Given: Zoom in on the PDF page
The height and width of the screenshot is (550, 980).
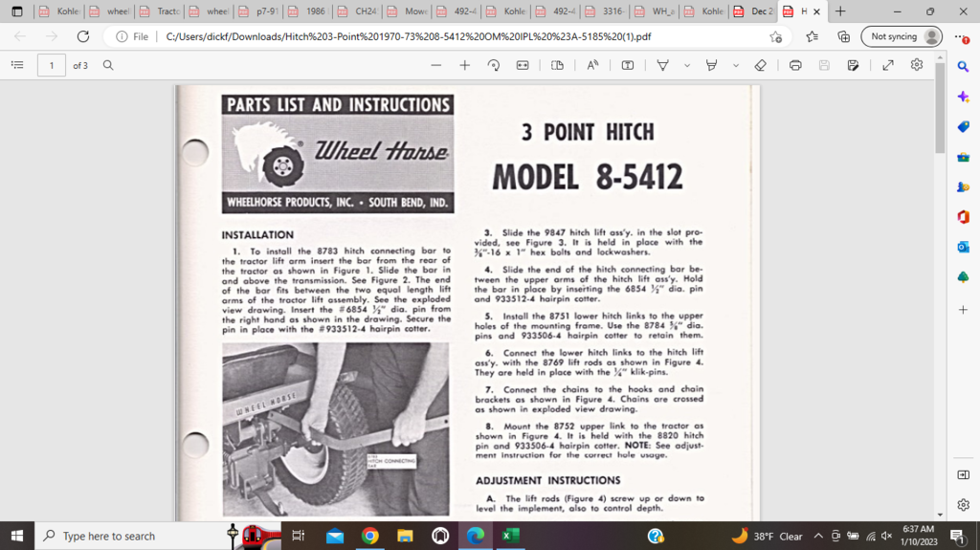Looking at the screenshot, I should (464, 65).
